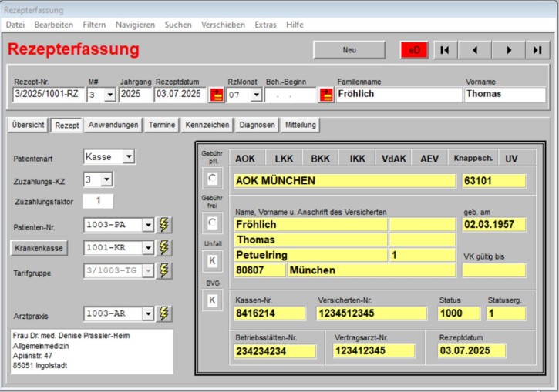The width and height of the screenshot is (559, 392).
Task: Click lightning icon next to Patienten-Nr.
Action: point(164,225)
